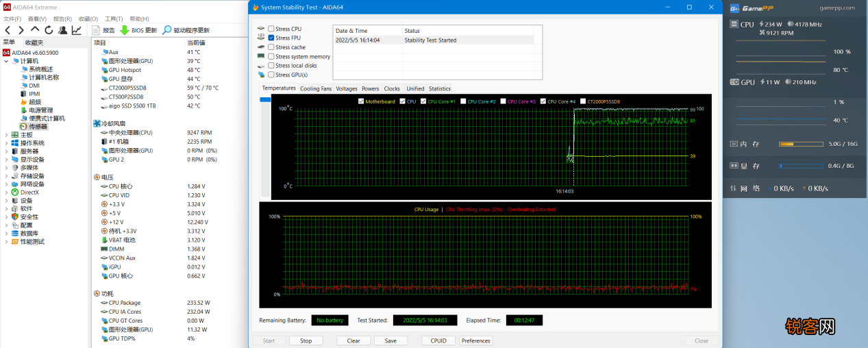Click BIOS 更新 green arrow button

pyautogui.click(x=138, y=30)
